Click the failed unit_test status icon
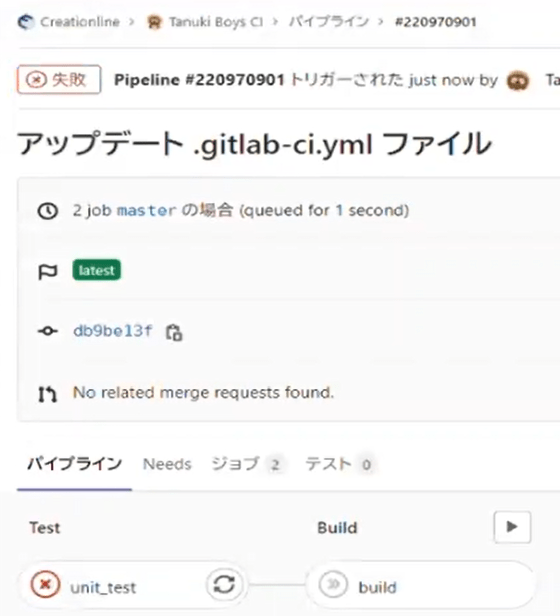The image size is (560, 616). (x=45, y=585)
